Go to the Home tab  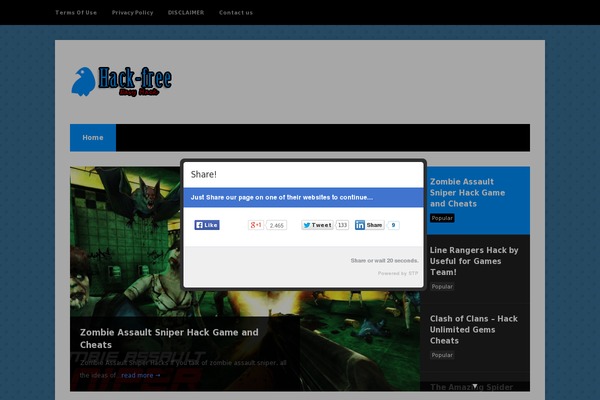tap(93, 138)
